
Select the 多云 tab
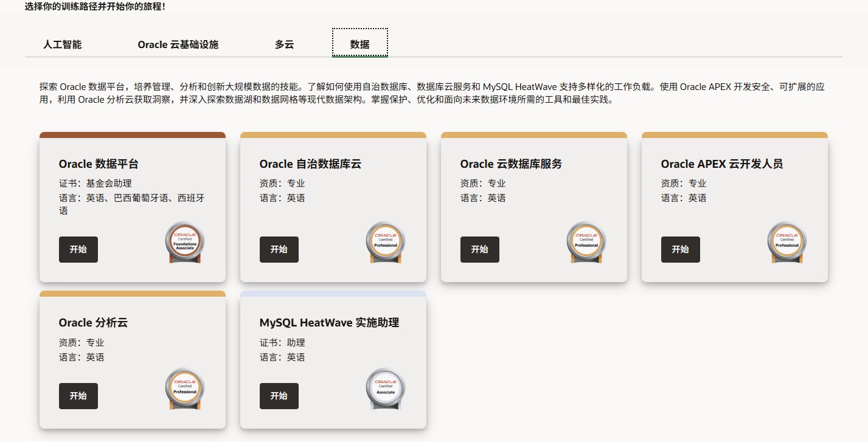coord(284,44)
